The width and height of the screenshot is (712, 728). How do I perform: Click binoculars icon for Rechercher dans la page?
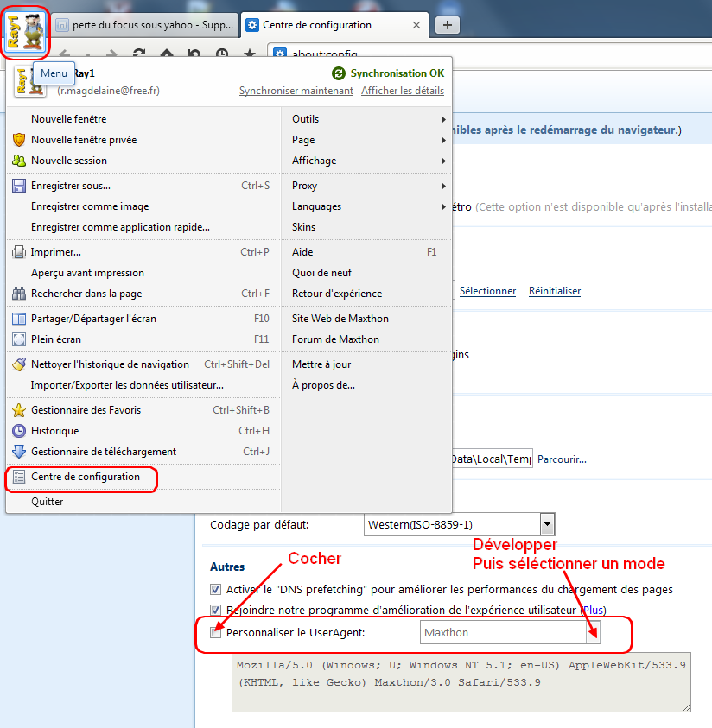tap(19, 294)
